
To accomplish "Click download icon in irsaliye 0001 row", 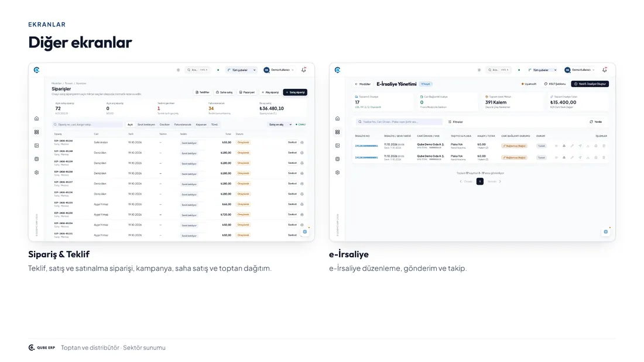I will tap(588, 157).
